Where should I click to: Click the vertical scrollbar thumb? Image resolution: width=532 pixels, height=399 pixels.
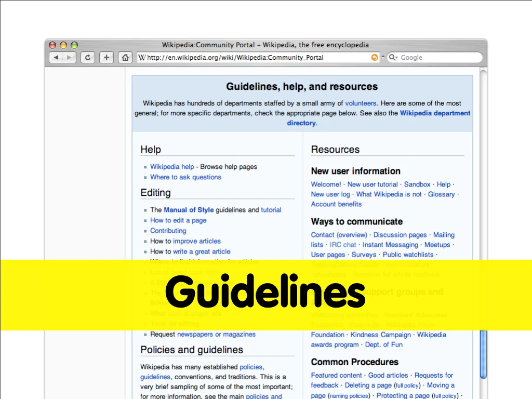point(484,354)
